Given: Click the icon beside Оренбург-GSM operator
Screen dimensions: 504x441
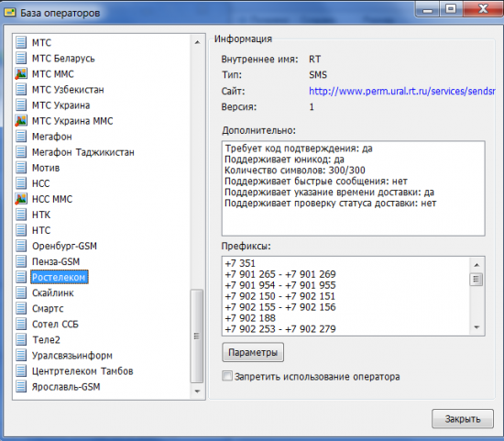Looking at the screenshot, I should coord(21,246).
